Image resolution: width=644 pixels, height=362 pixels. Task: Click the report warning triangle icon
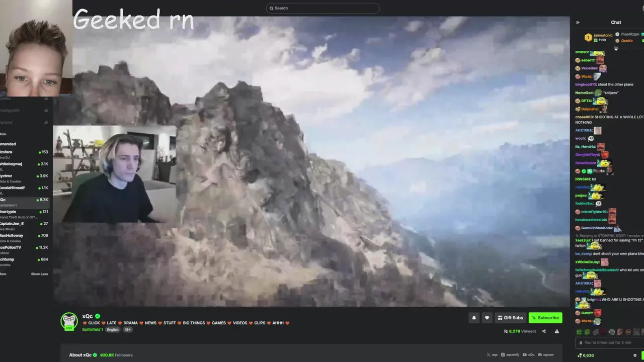556,331
